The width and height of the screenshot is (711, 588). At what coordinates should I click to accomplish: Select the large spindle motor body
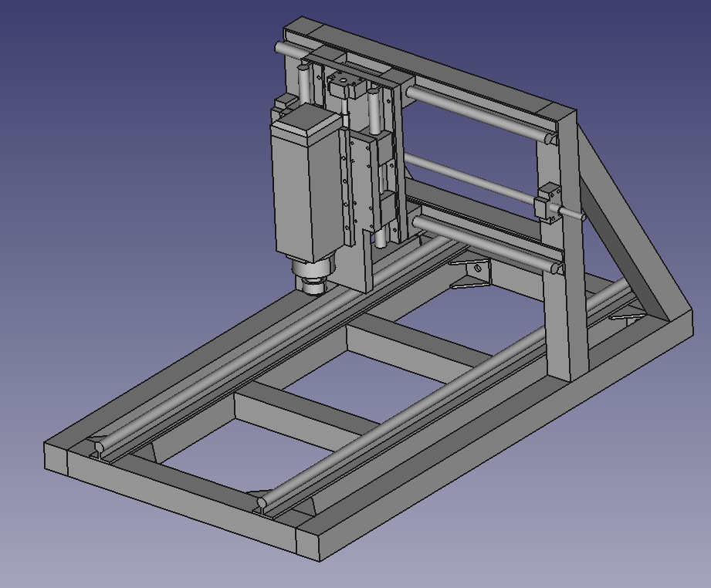pos(307,181)
